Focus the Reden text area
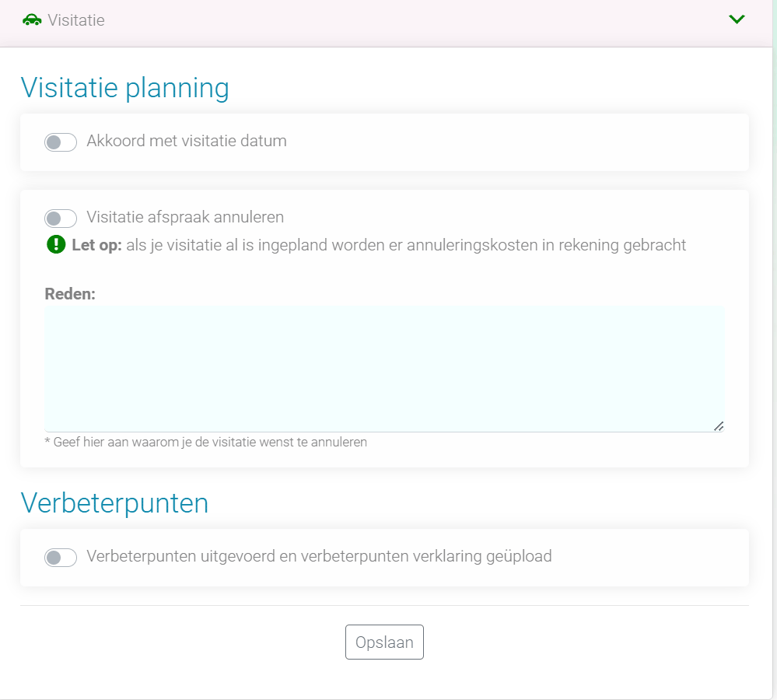777x700 pixels. [x=384, y=368]
